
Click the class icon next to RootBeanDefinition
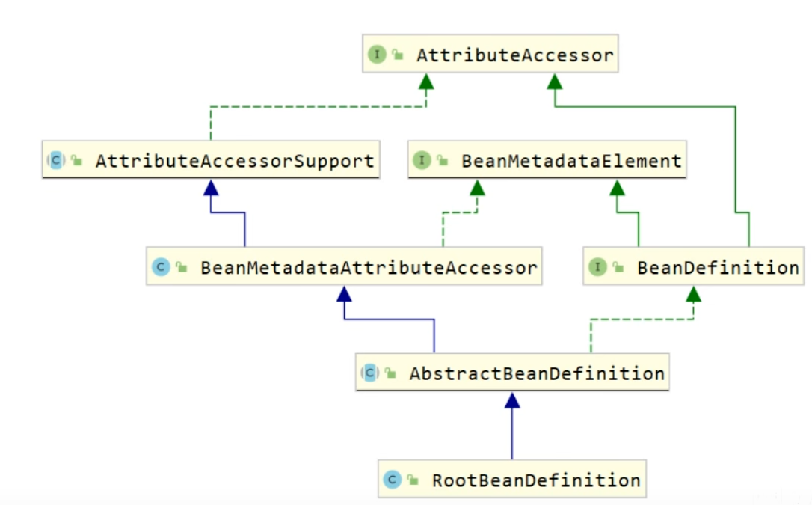pyautogui.click(x=392, y=480)
